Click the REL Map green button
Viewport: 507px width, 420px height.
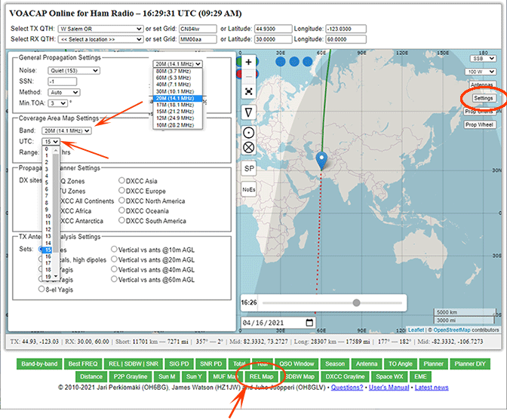click(x=261, y=377)
